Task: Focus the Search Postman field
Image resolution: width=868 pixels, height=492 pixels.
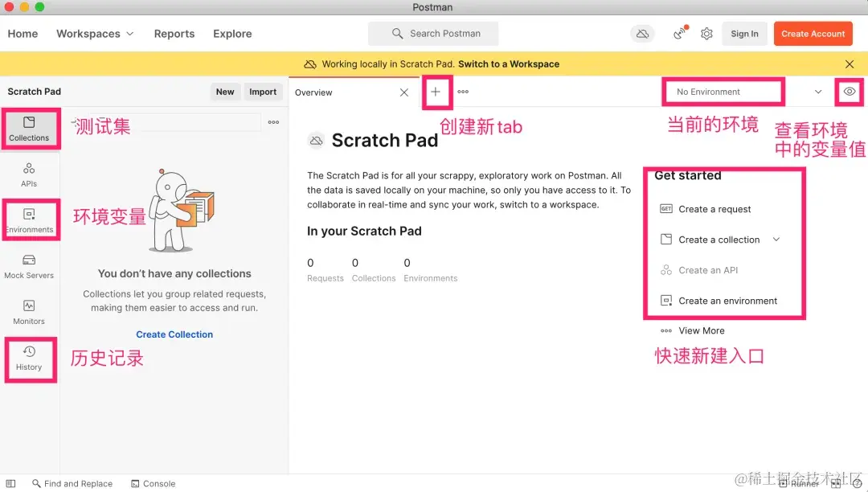Action: coord(433,34)
